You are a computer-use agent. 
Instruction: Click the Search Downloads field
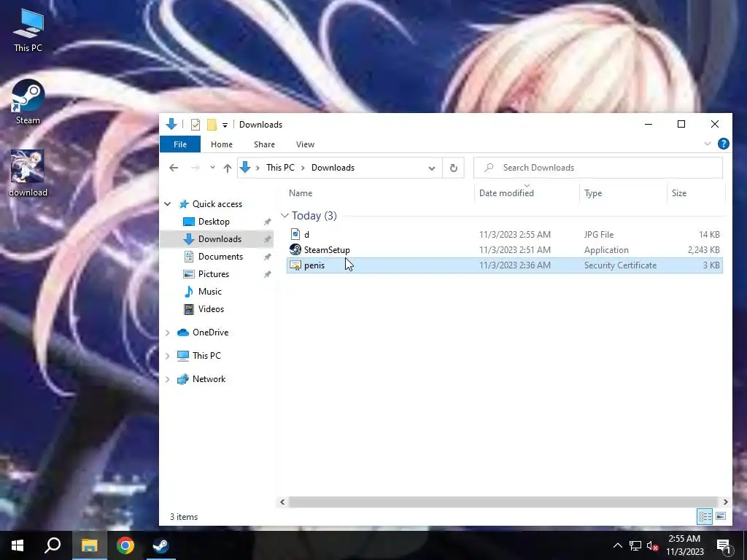598,168
